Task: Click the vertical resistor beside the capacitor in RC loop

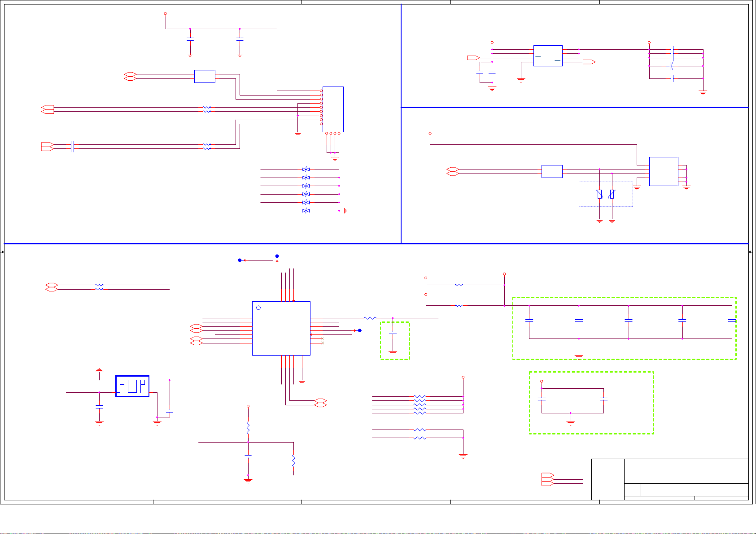Action: point(293,461)
